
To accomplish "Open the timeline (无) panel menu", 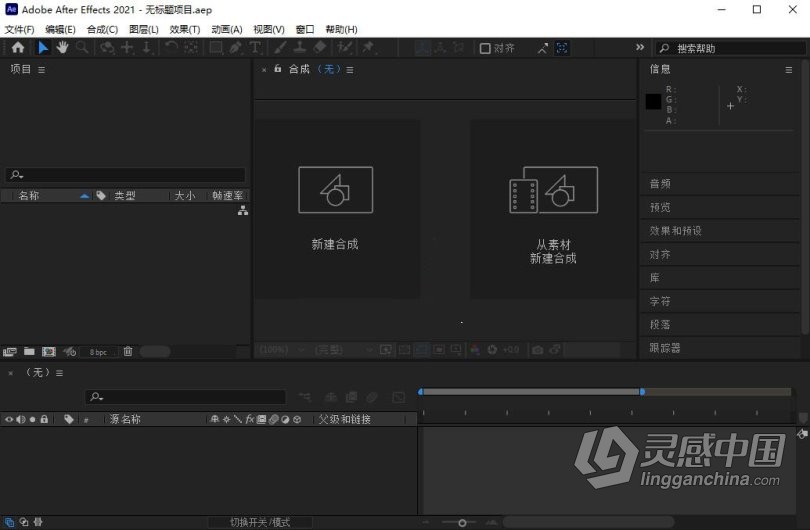I will [x=59, y=373].
